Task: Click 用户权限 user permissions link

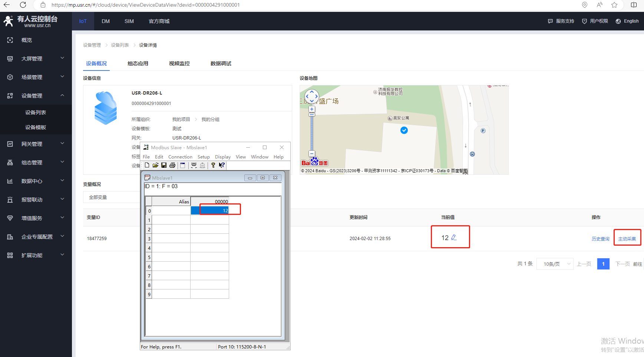Action: (595, 21)
